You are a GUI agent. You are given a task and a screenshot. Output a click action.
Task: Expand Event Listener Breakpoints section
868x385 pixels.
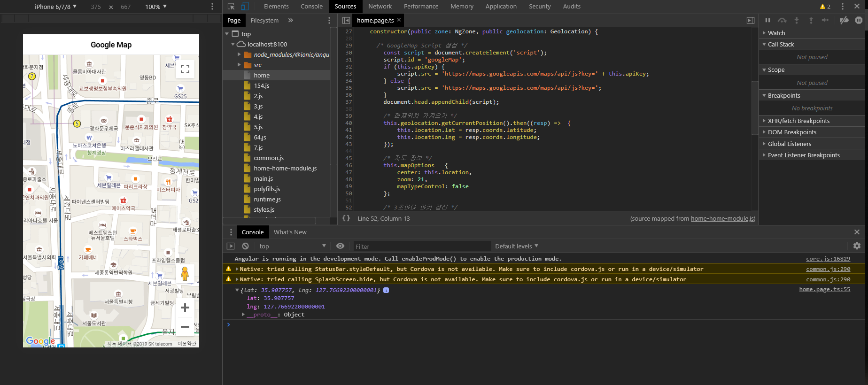pos(764,155)
